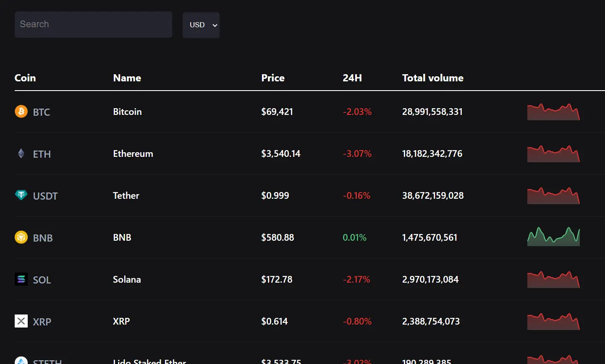Click the XRP logo icon
Viewport: 605px width, 364px height.
(x=21, y=321)
